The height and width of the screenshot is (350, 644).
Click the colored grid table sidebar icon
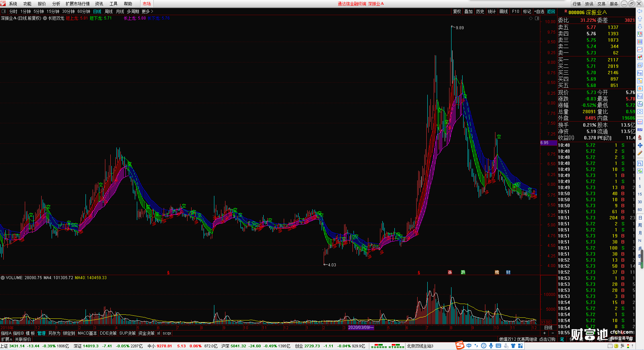pos(640,42)
